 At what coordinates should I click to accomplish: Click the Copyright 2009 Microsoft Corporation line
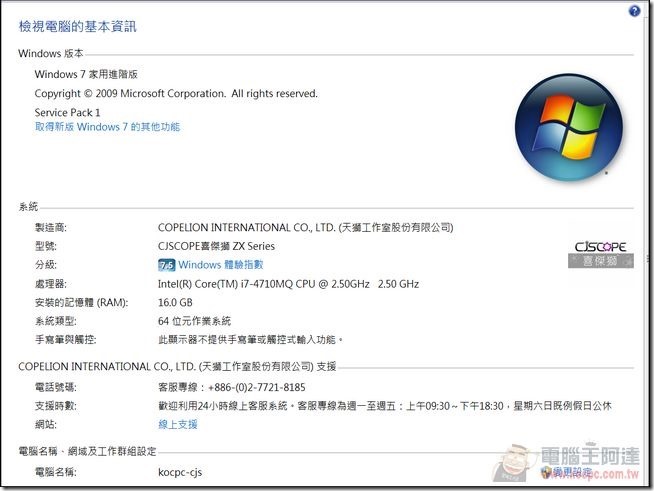[176, 93]
